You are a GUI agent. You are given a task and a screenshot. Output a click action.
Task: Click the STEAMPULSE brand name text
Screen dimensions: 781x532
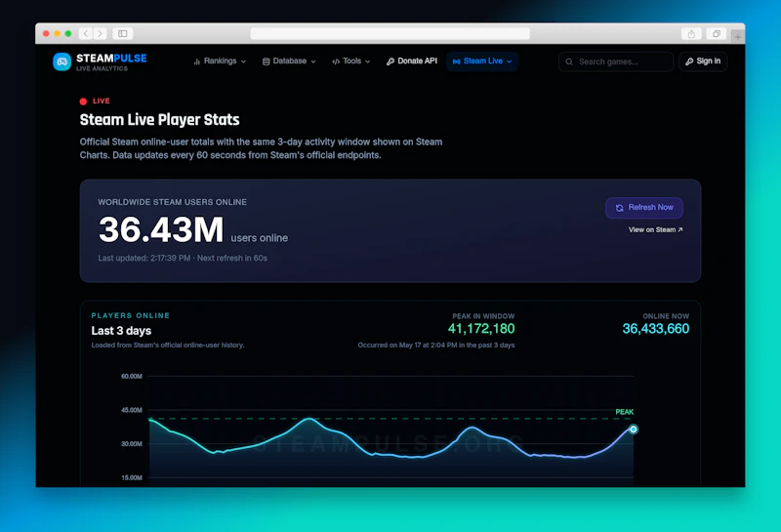point(111,59)
